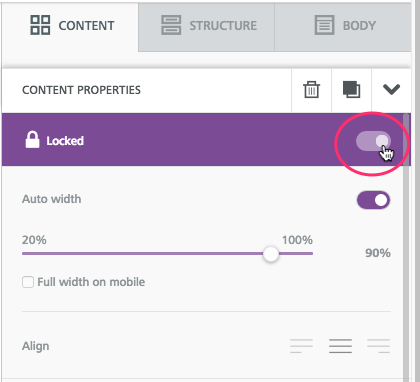Image resolution: width=420 pixels, height=382 pixels.
Task: Click the padlock icon beside Locked
Action: [x=32, y=140]
